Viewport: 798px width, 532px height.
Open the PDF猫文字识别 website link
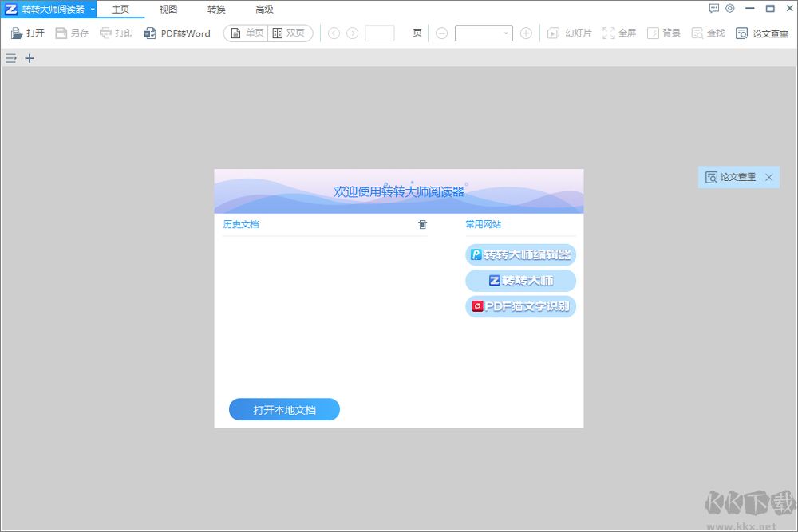click(520, 306)
